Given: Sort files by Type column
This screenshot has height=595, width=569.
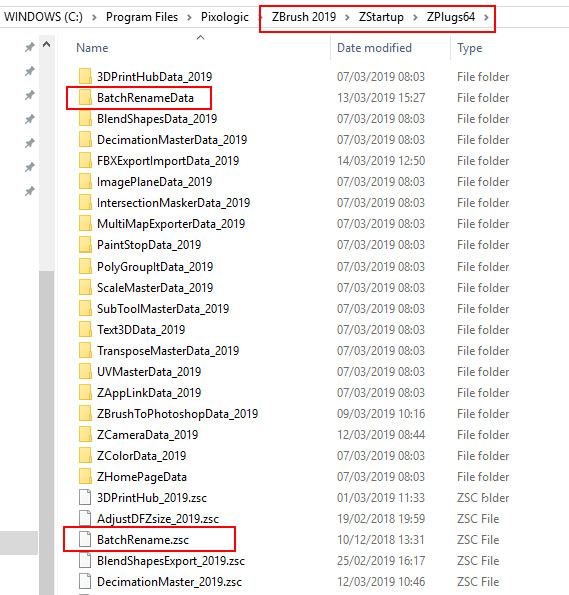Looking at the screenshot, I should 470,48.
